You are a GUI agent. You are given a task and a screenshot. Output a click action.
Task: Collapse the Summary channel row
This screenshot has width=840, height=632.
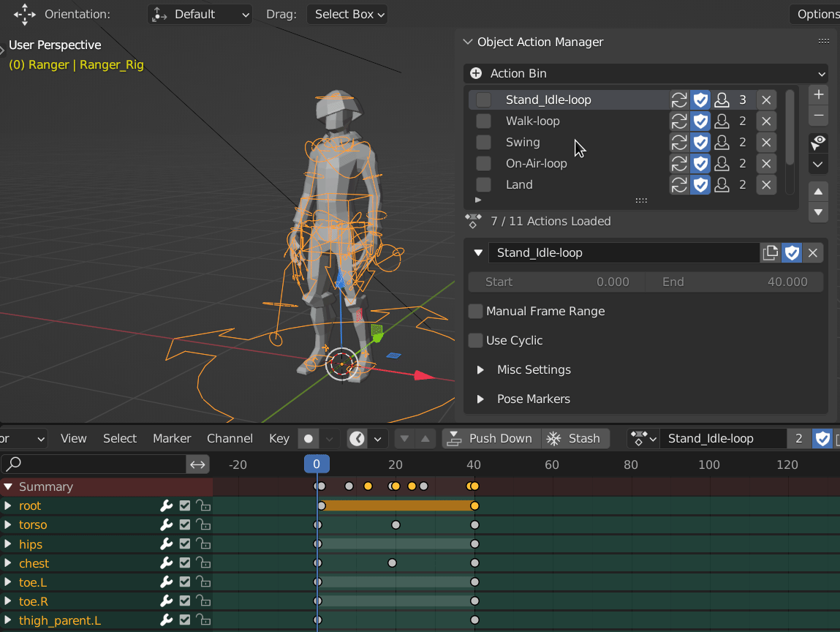7,486
